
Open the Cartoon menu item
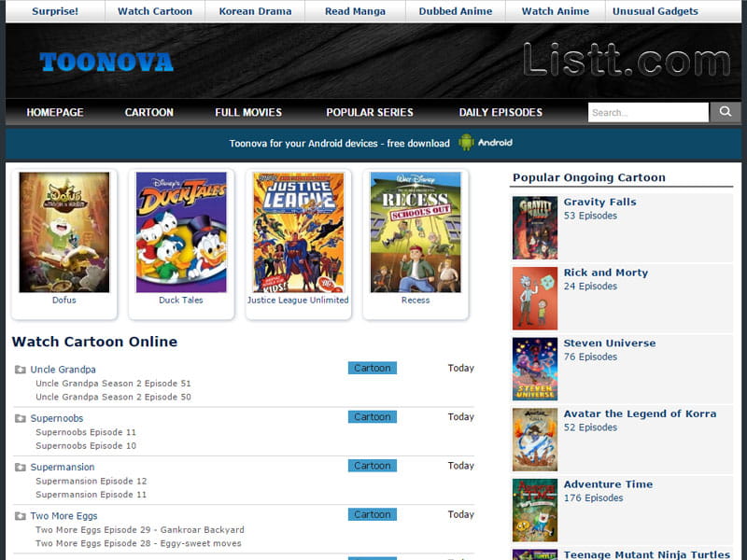(x=149, y=112)
